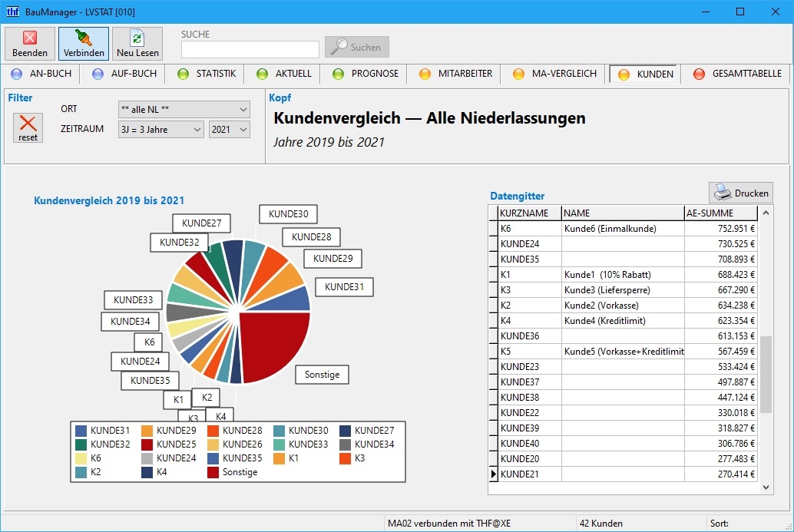Click the row selector beside KUNDE21
This screenshot has width=794, height=532.
tap(494, 474)
